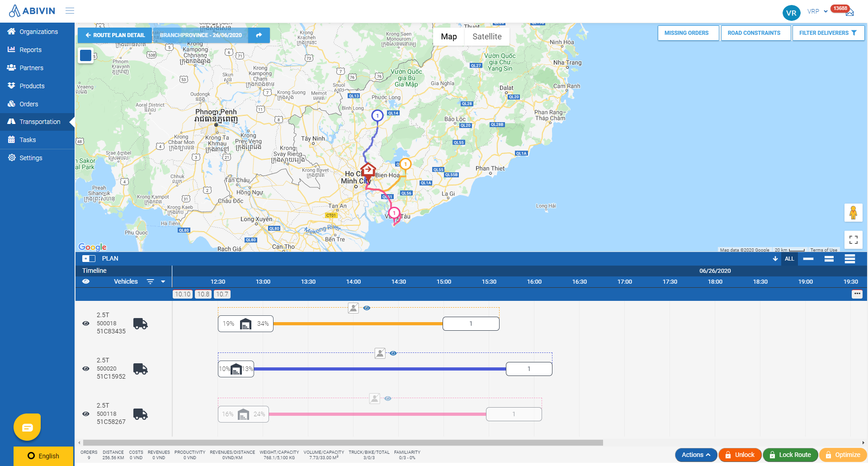Hide vehicle 51C58267 with eye icon
This screenshot has width=868, height=466.
coord(86,414)
